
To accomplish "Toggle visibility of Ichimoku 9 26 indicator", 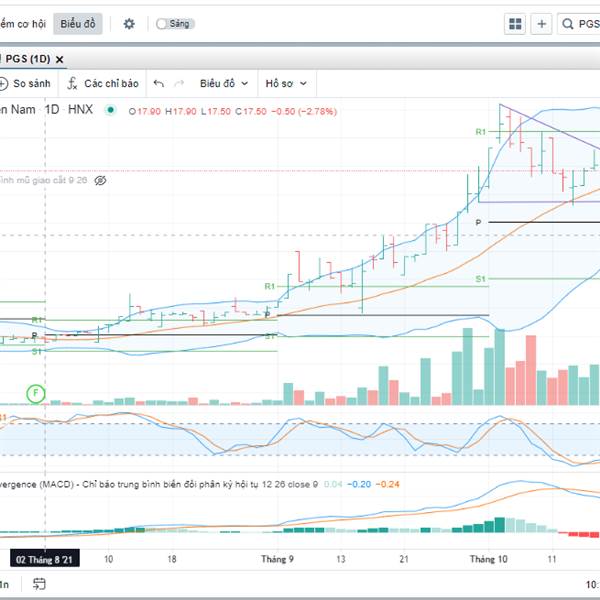I will click(100, 180).
